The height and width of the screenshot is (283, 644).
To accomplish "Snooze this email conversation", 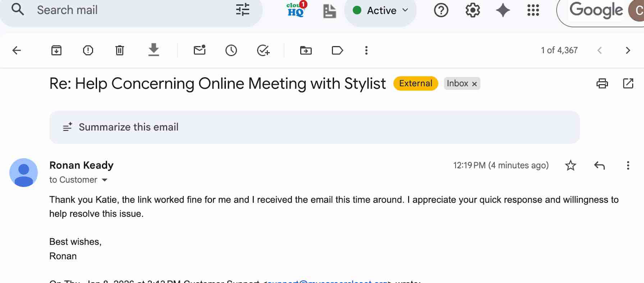I will [231, 50].
